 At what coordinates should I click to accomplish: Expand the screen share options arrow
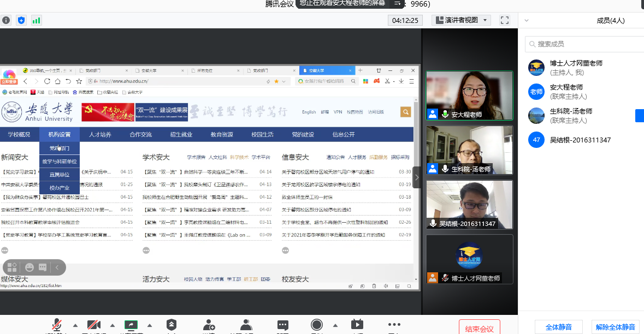[150, 325]
